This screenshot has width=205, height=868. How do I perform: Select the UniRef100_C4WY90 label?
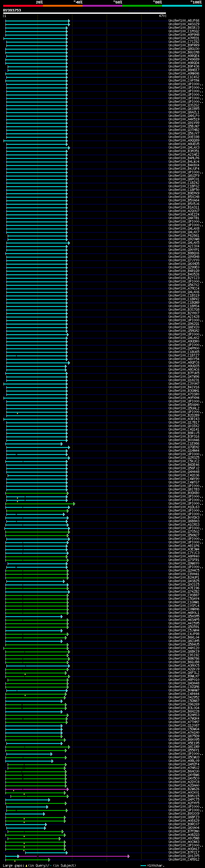tap(184, 479)
